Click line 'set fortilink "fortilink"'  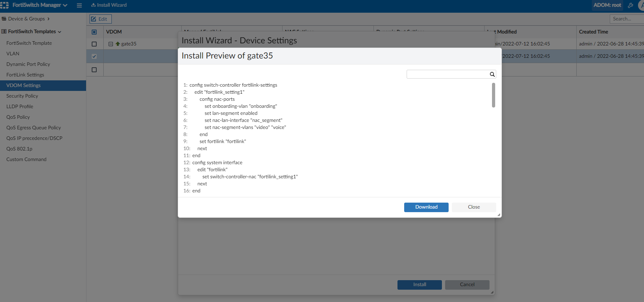pyautogui.click(x=223, y=141)
